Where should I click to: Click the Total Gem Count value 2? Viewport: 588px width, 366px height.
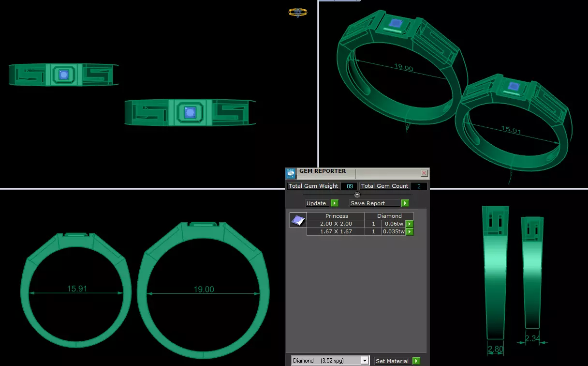click(418, 186)
